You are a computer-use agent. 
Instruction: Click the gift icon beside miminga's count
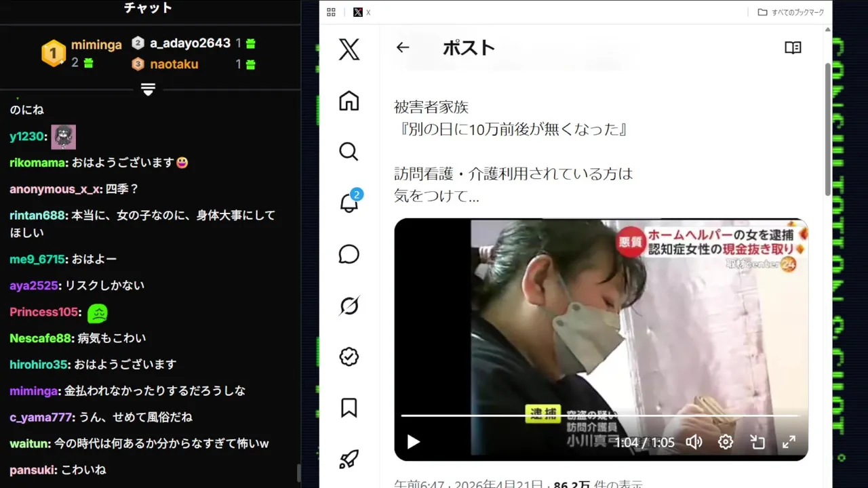click(88, 63)
